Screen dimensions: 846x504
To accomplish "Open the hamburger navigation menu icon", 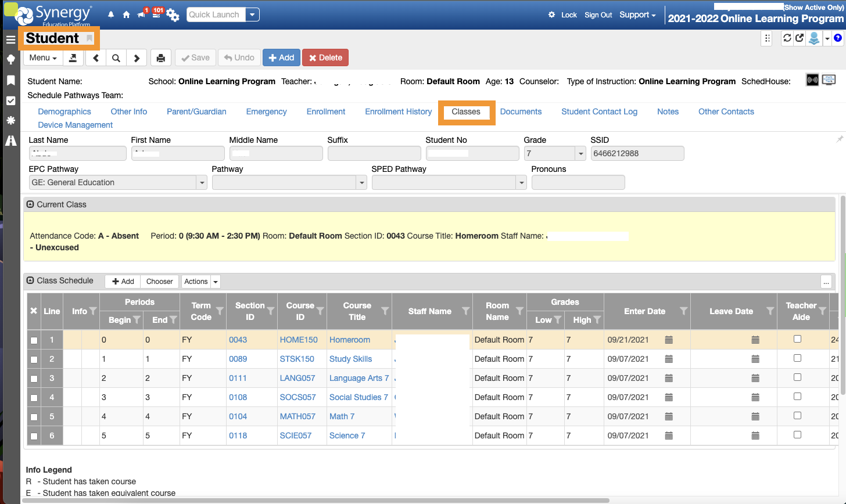I will point(10,39).
